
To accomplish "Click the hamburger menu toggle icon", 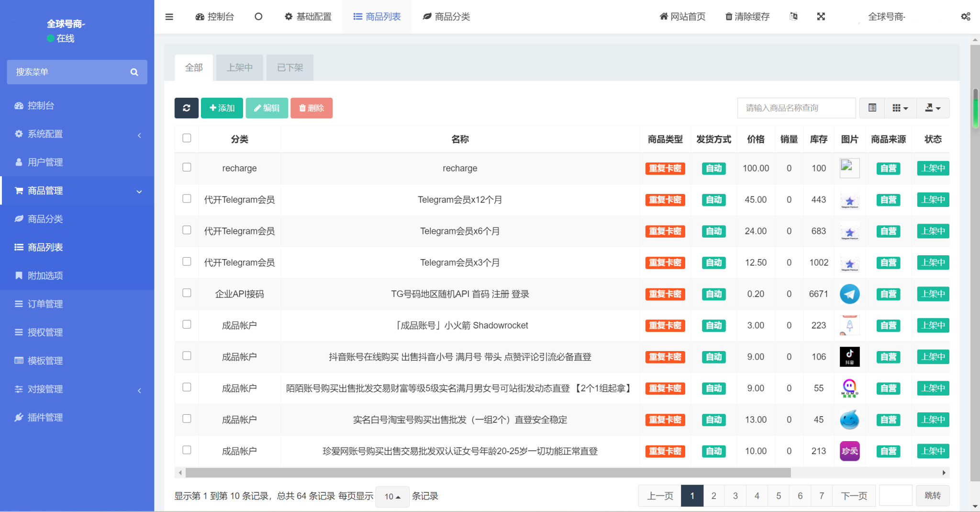I will pos(169,17).
